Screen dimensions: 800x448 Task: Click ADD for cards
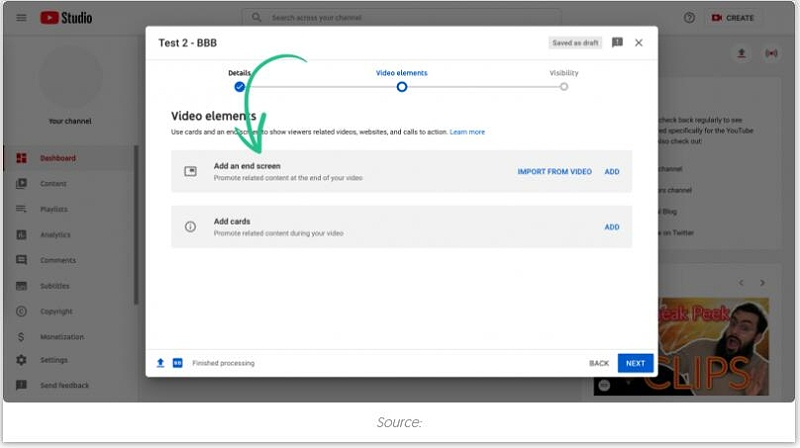(x=612, y=227)
